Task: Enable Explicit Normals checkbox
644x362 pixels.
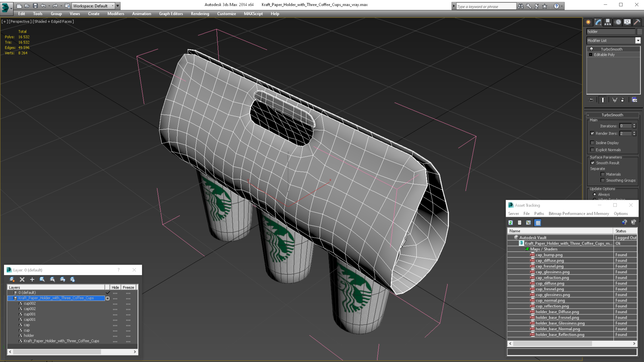Action: coord(592,150)
